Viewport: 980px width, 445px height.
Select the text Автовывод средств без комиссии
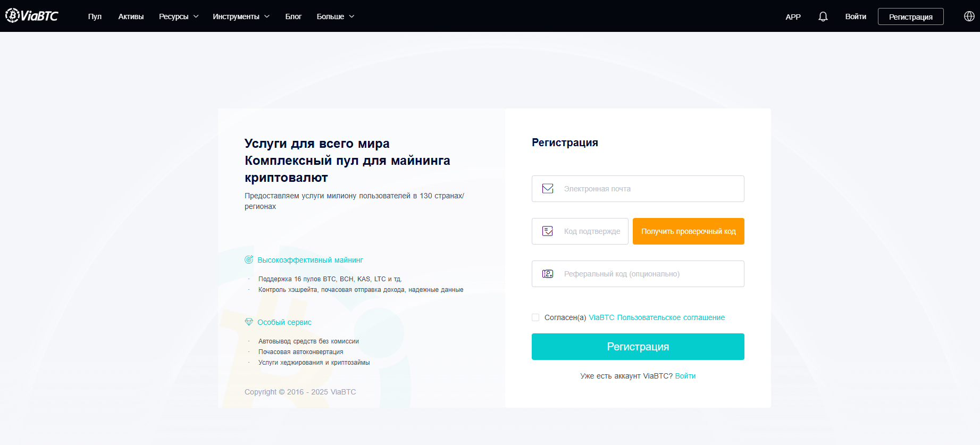pos(308,341)
